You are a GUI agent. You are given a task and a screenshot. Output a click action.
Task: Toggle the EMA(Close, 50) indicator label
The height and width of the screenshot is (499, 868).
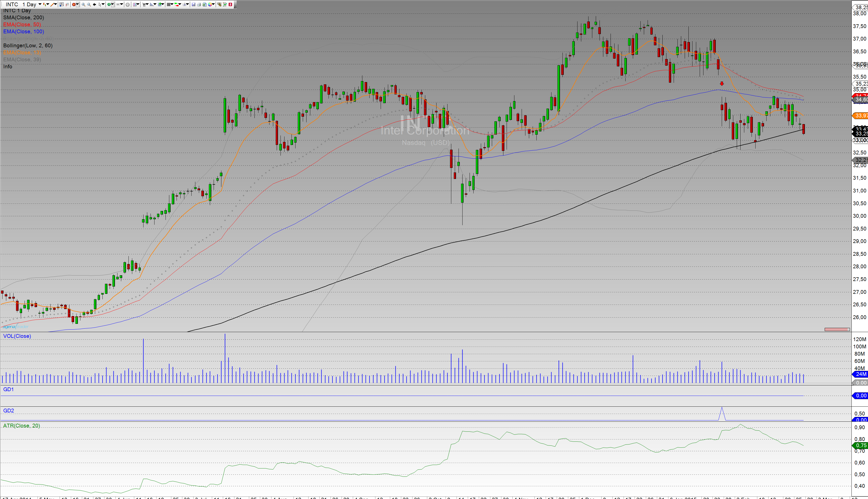(22, 25)
